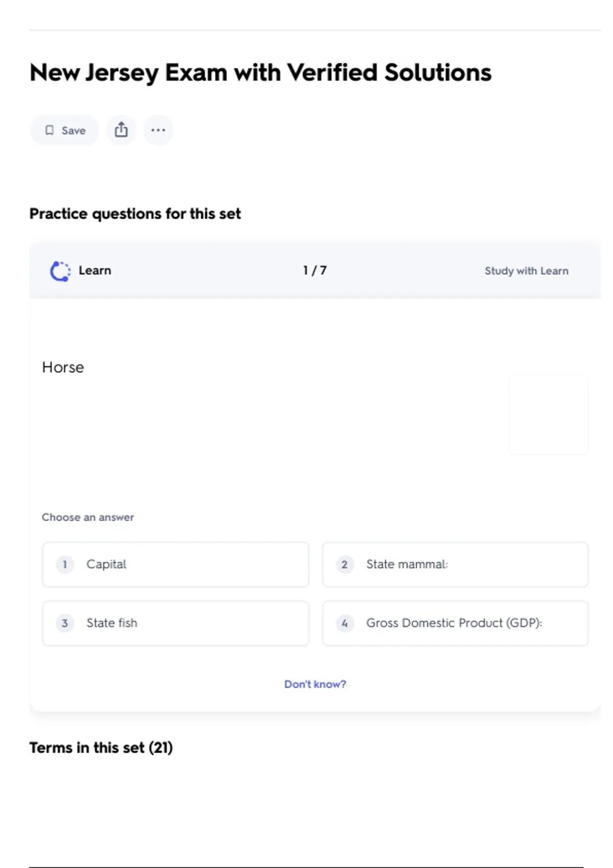This screenshot has width=613, height=868.
Task: Click the Don't know? link
Action: click(315, 684)
